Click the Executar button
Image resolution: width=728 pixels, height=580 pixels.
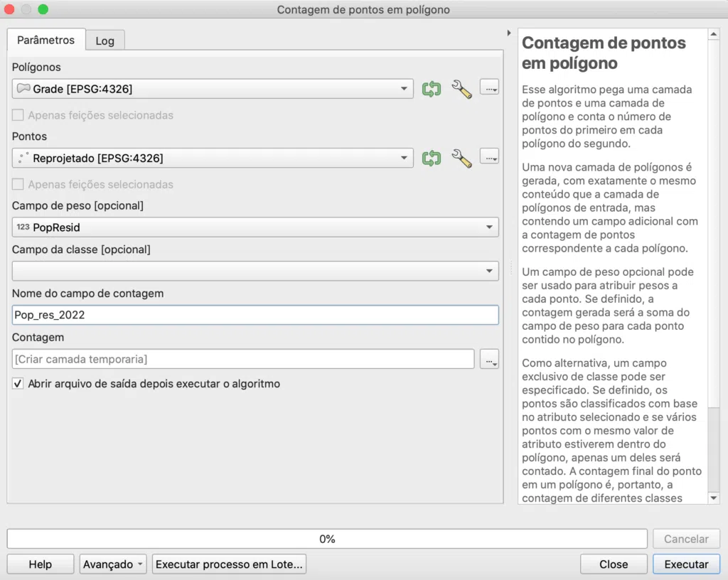click(686, 564)
